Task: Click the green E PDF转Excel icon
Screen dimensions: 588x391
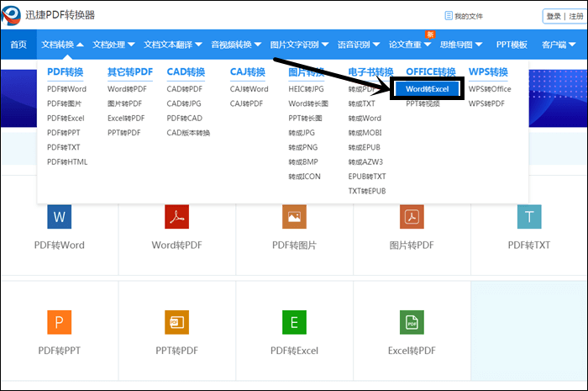Action: 294,322
